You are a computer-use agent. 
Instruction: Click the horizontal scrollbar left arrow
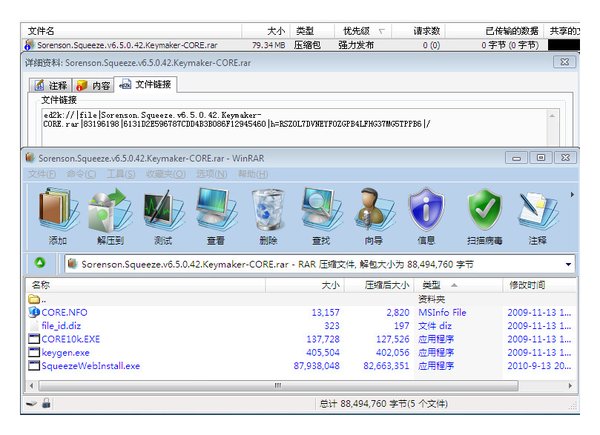pyautogui.click(x=32, y=385)
